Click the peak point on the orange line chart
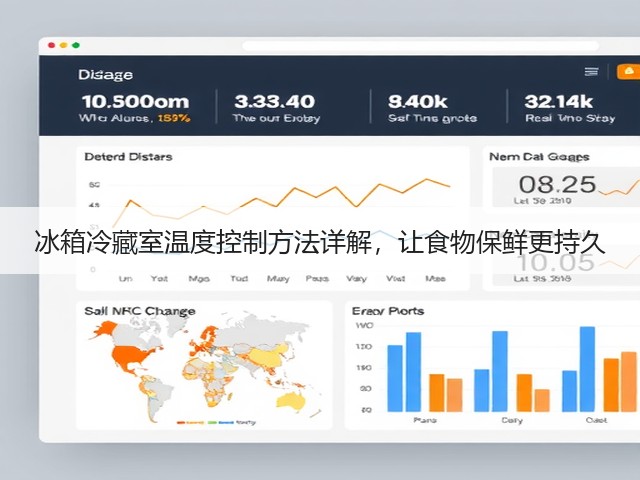This screenshot has width=640, height=480. coord(427,179)
